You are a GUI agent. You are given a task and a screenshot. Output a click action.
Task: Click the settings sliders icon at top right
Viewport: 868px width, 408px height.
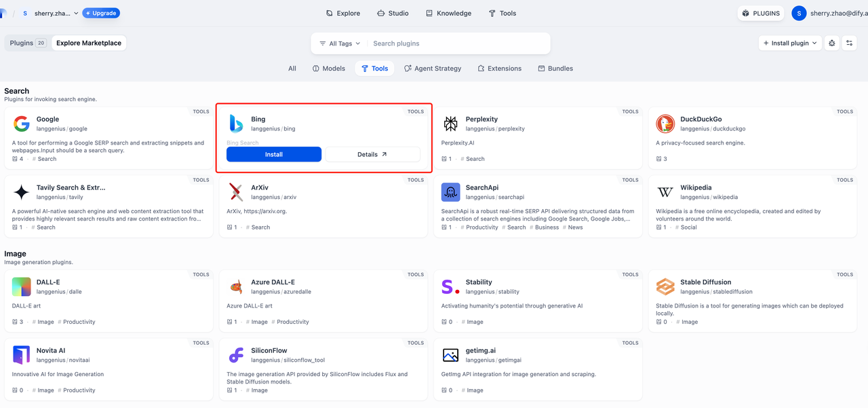pyautogui.click(x=849, y=43)
